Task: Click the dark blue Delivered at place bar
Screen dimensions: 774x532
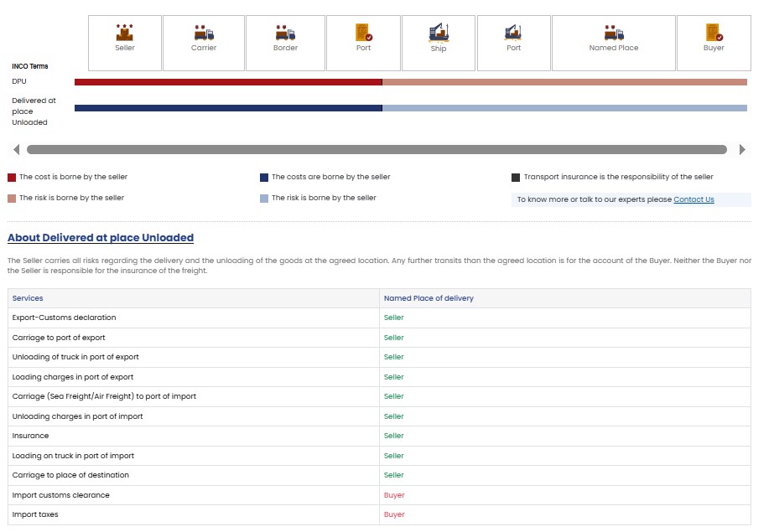Action: [228, 108]
